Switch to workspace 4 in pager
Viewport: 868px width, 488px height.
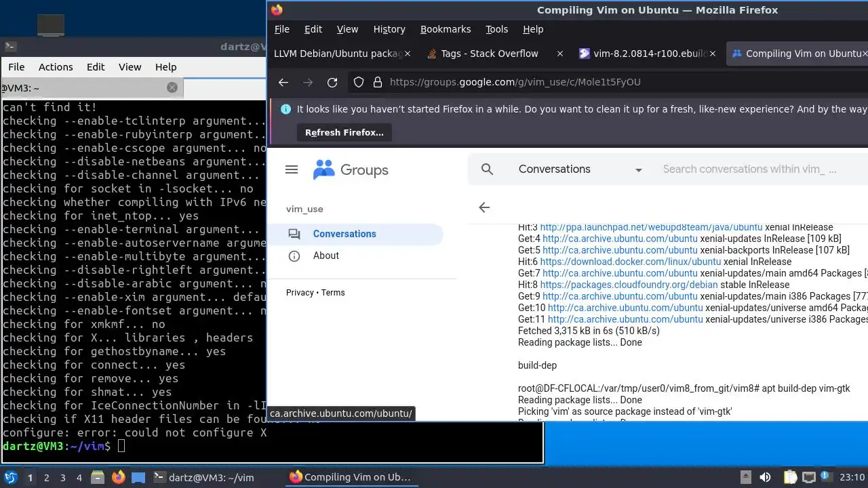tap(79, 477)
